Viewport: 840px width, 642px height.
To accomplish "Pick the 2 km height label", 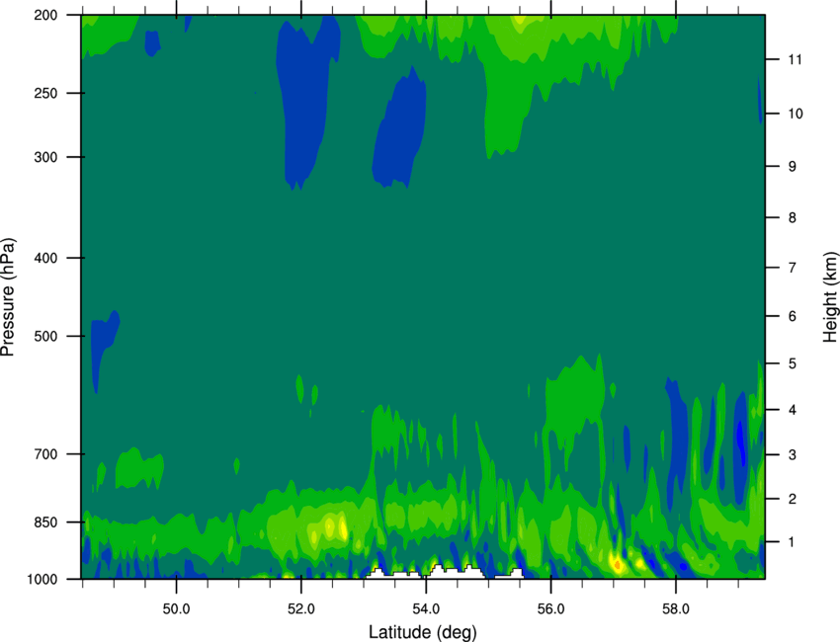I will [x=792, y=499].
